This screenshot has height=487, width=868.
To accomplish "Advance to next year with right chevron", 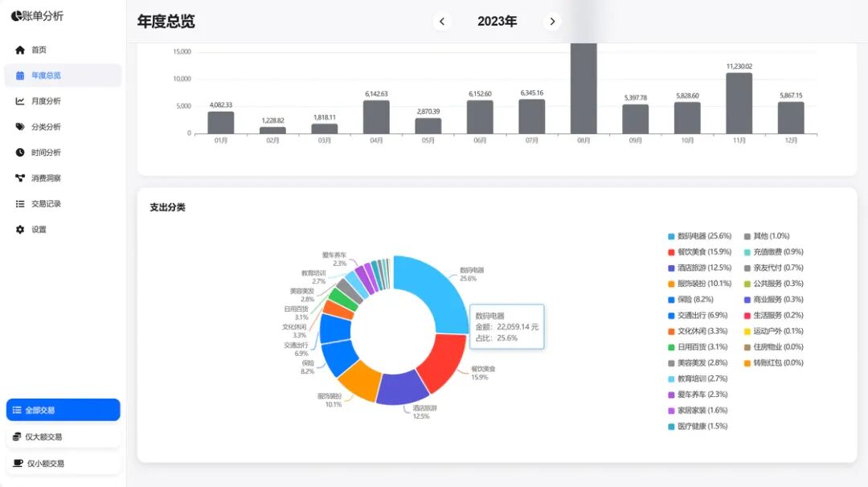I will 552,22.
